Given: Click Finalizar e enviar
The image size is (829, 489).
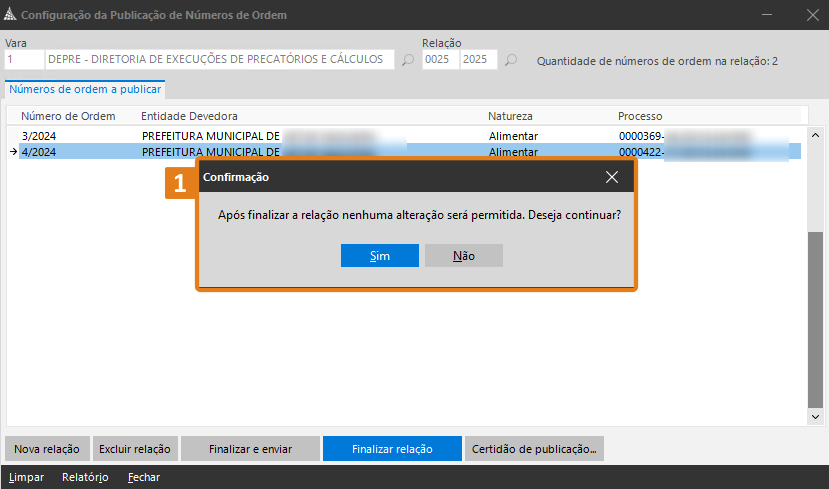Looking at the screenshot, I should click(250, 449).
